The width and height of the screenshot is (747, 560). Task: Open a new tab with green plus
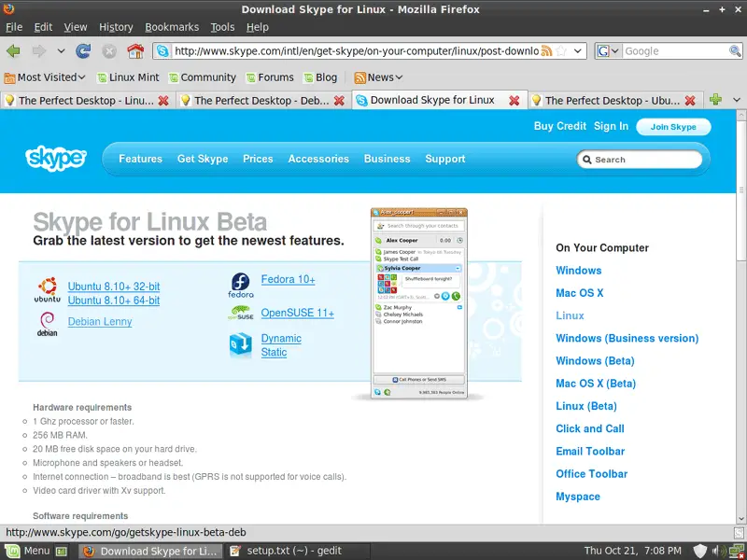(716, 100)
